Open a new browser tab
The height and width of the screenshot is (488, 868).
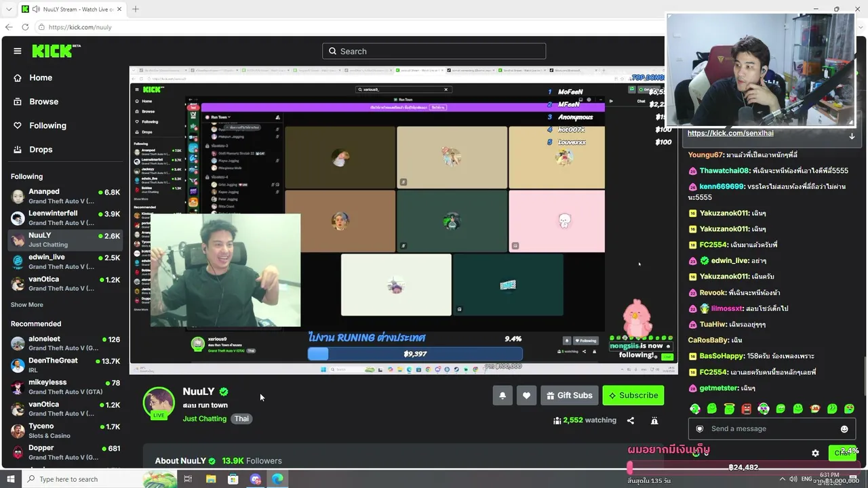pos(135,9)
